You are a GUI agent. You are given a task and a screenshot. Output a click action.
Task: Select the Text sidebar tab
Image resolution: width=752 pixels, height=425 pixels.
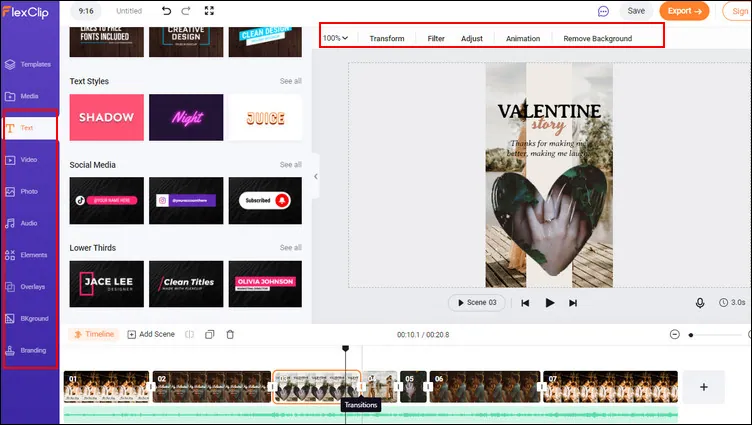pos(30,128)
